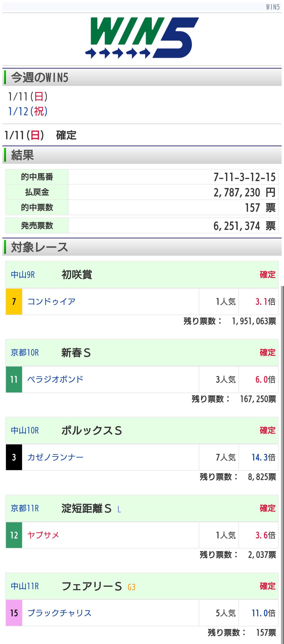Open the 1/12(祝) date link
The height and width of the screenshot is (644, 284).
pos(28,111)
